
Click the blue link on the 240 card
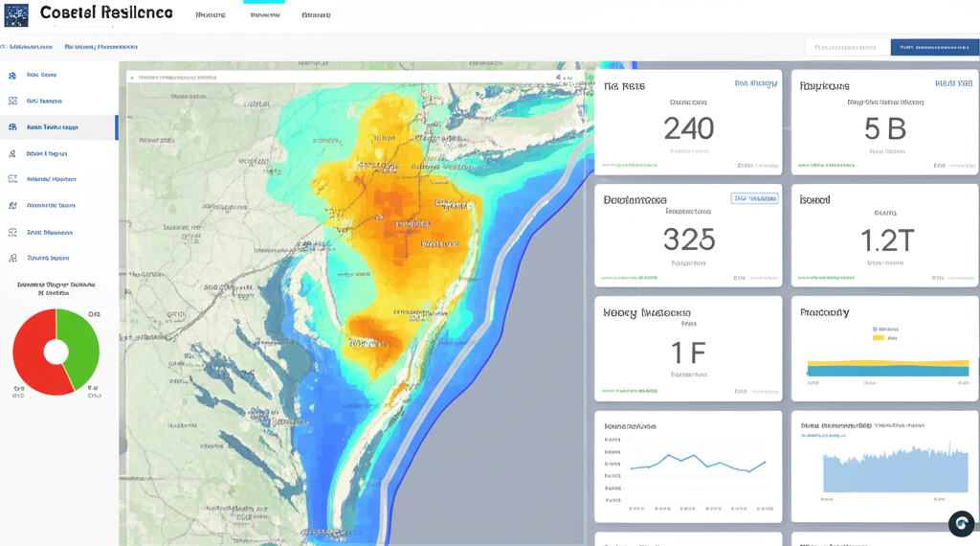(755, 84)
